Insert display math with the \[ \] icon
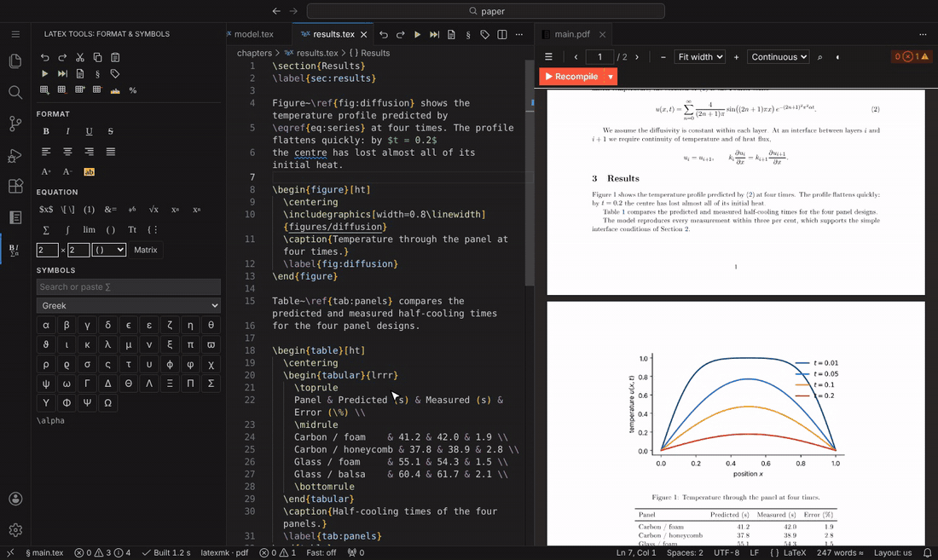Viewport: 938px width, 560px height. point(67,210)
